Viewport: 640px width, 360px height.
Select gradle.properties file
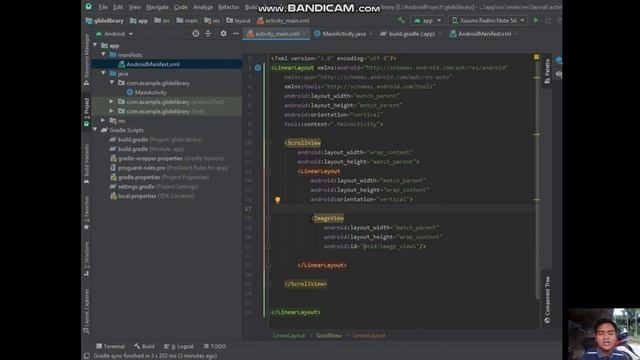[x=159, y=177]
